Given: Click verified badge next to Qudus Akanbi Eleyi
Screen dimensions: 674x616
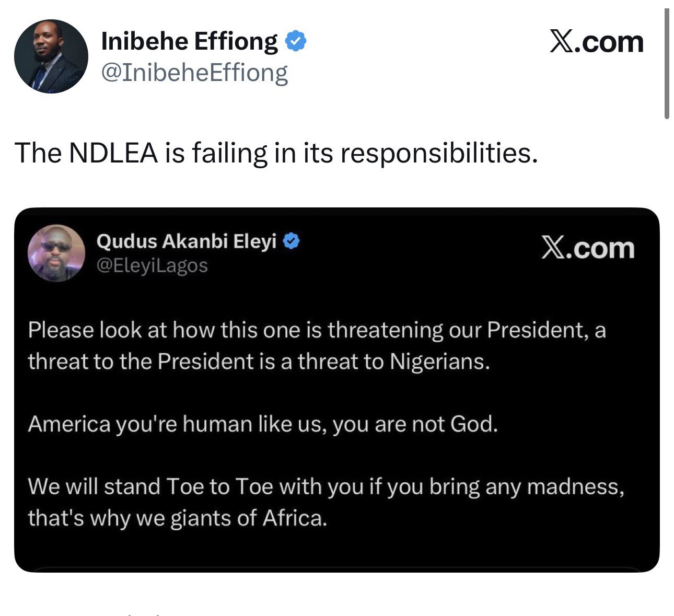Looking at the screenshot, I should (292, 241).
